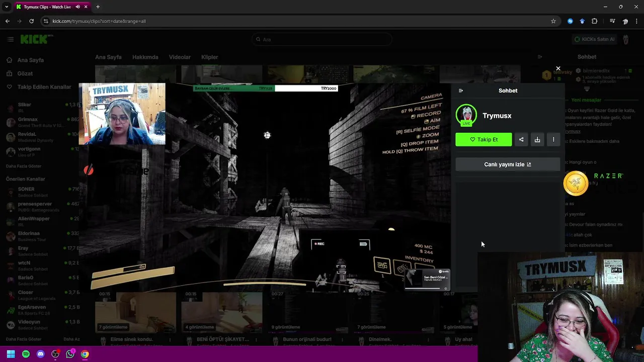This screenshot has height=362, width=644.
Task: Close the clip popup with the X
Action: 558,68
